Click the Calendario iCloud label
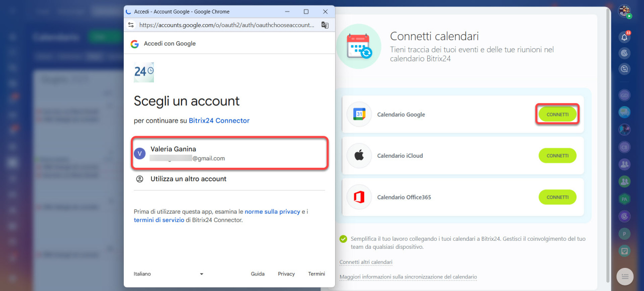This screenshot has height=291, width=644. click(400, 156)
